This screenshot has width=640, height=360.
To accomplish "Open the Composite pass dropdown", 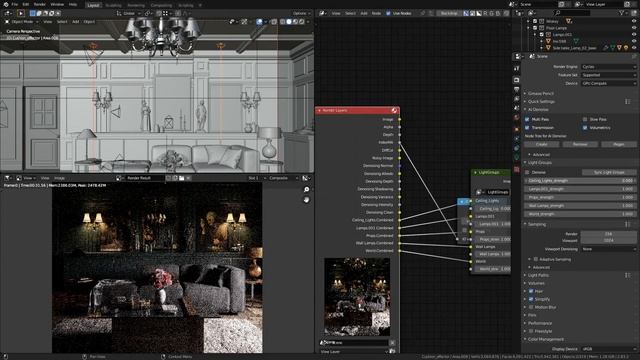I will (x=284, y=178).
